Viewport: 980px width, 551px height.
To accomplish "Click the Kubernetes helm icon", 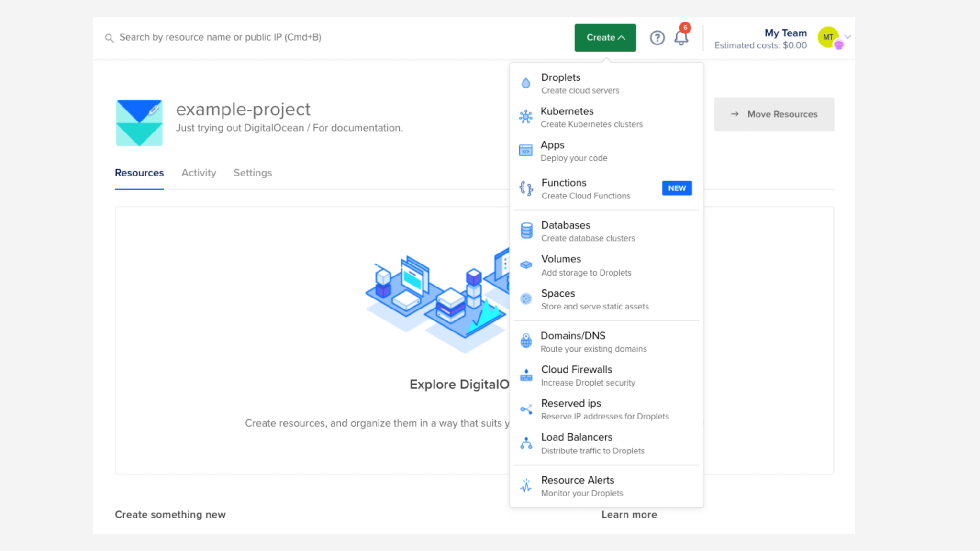I will pos(526,117).
